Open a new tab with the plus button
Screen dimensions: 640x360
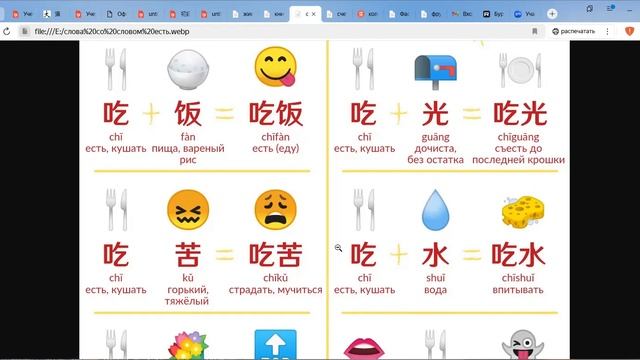tap(552, 14)
